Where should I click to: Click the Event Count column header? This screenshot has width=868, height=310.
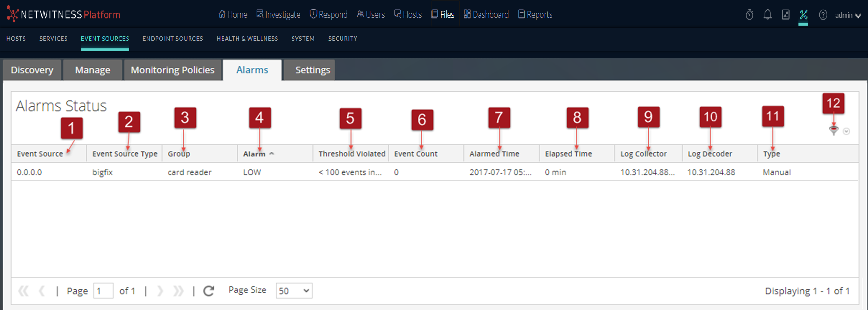415,154
